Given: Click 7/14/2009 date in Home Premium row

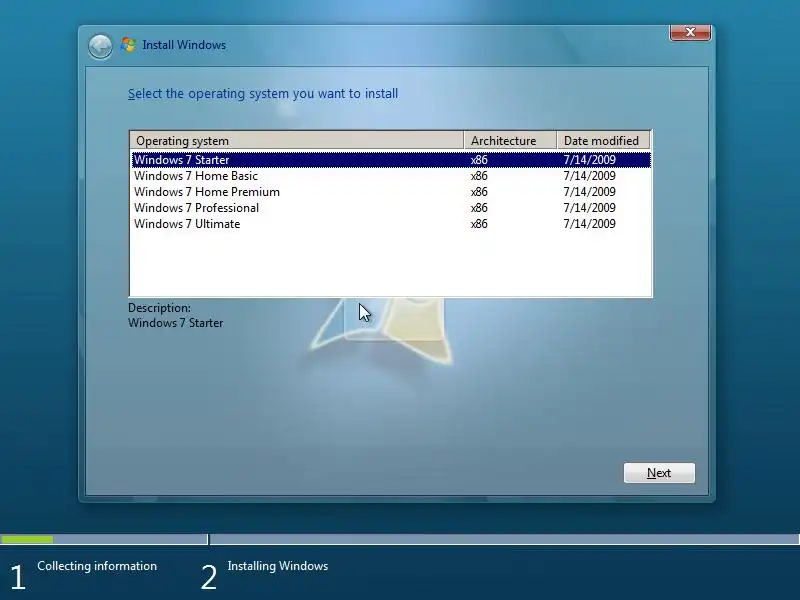Looking at the screenshot, I should click(x=589, y=192).
